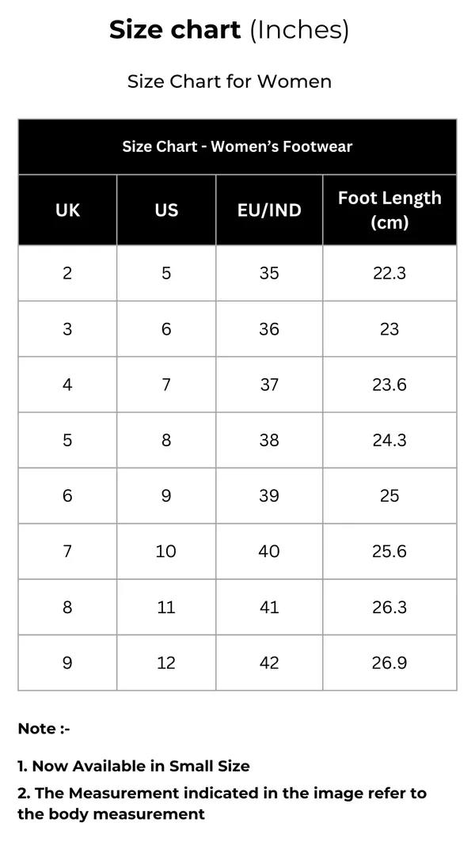This screenshot has height=868, width=475.
Task: Select US size 12 cell
Action: 166,663
